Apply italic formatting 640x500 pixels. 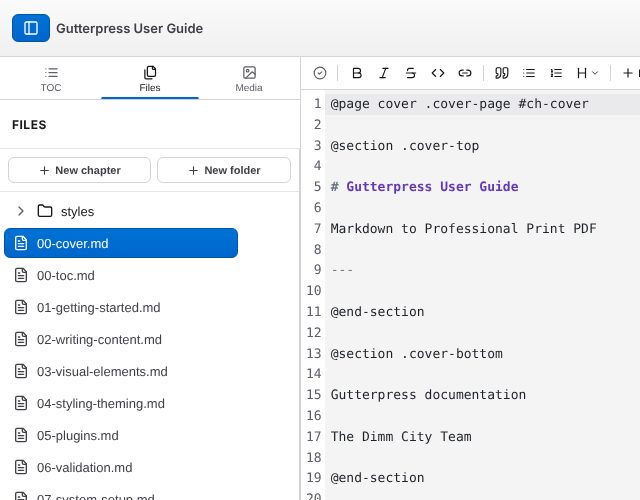pos(384,73)
